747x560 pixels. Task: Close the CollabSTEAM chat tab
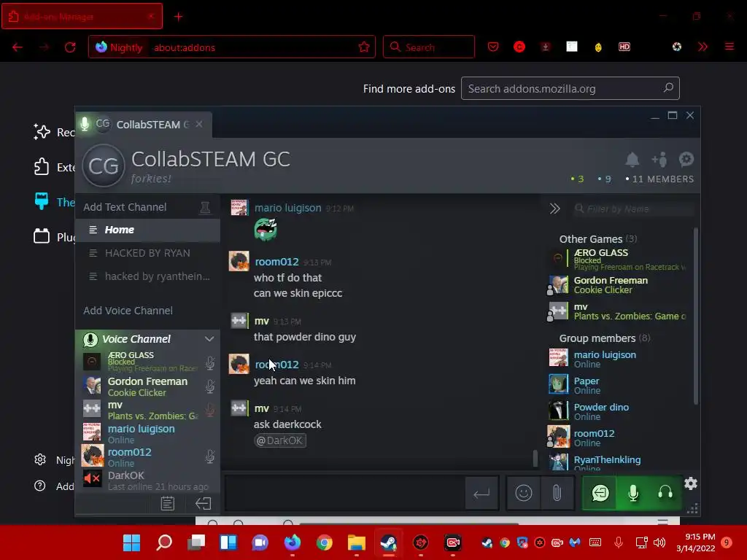199,124
